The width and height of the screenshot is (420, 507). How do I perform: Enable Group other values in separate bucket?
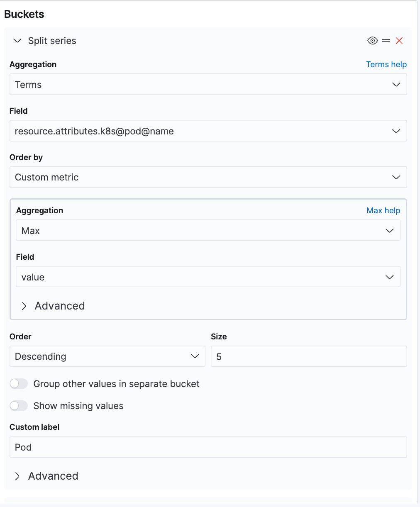pyautogui.click(x=19, y=383)
